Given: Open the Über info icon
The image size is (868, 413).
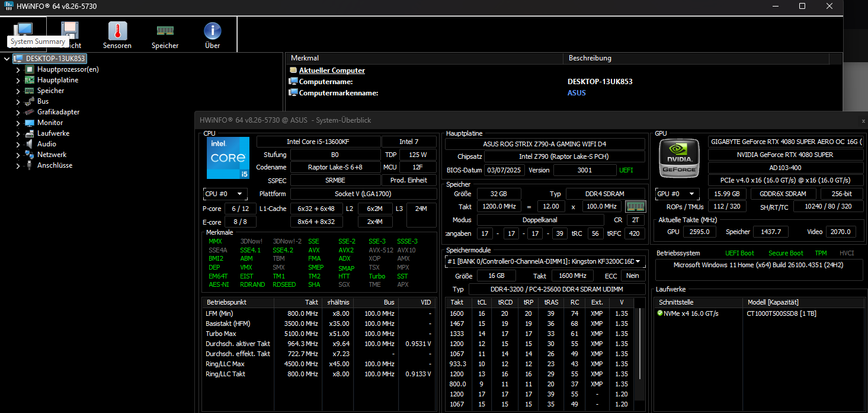Looking at the screenshot, I should 212,31.
